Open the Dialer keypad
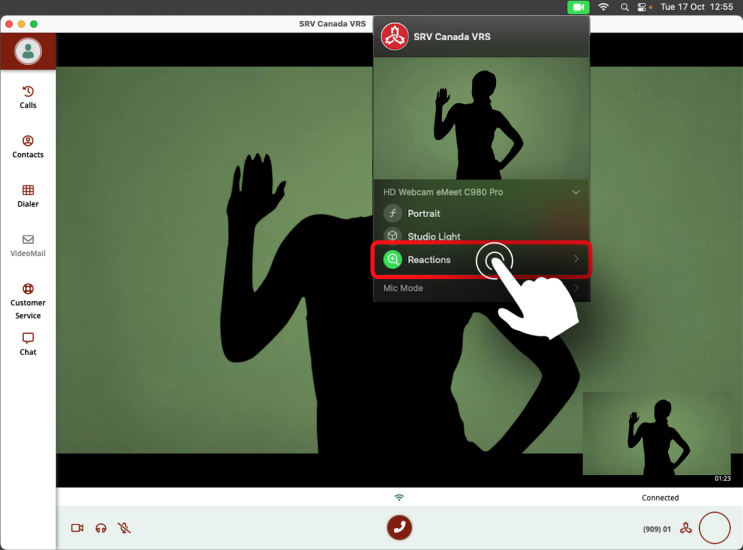 click(x=28, y=196)
